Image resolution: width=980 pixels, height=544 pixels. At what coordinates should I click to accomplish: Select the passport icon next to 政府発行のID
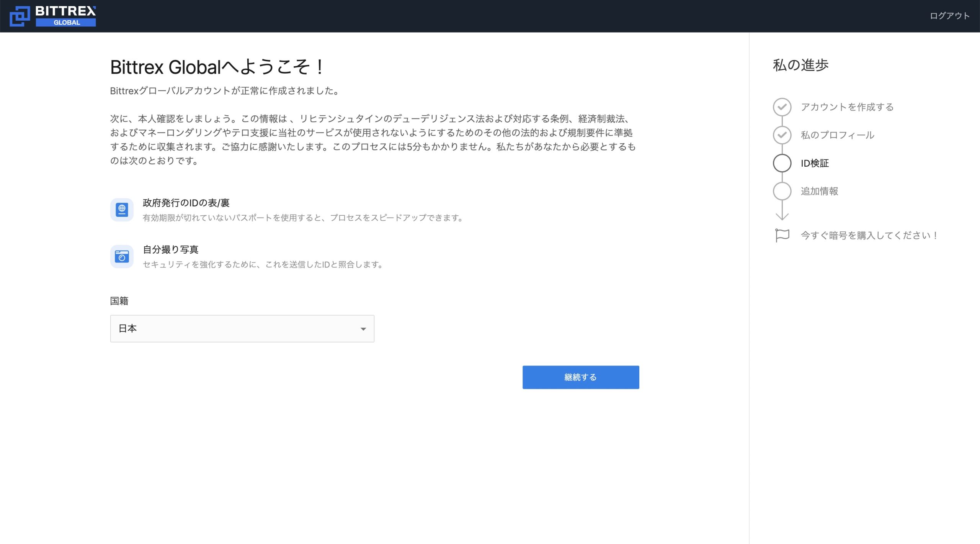pos(122,209)
